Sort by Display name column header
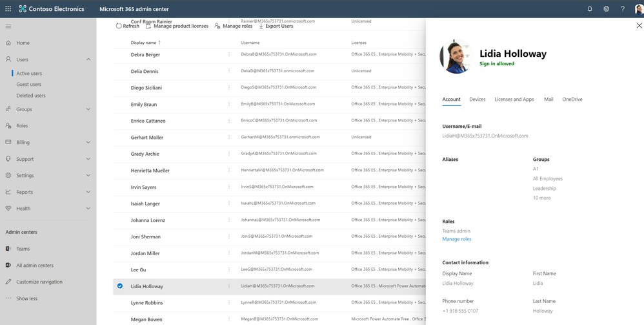Image resolution: width=644 pixels, height=325 pixels. coord(146,43)
